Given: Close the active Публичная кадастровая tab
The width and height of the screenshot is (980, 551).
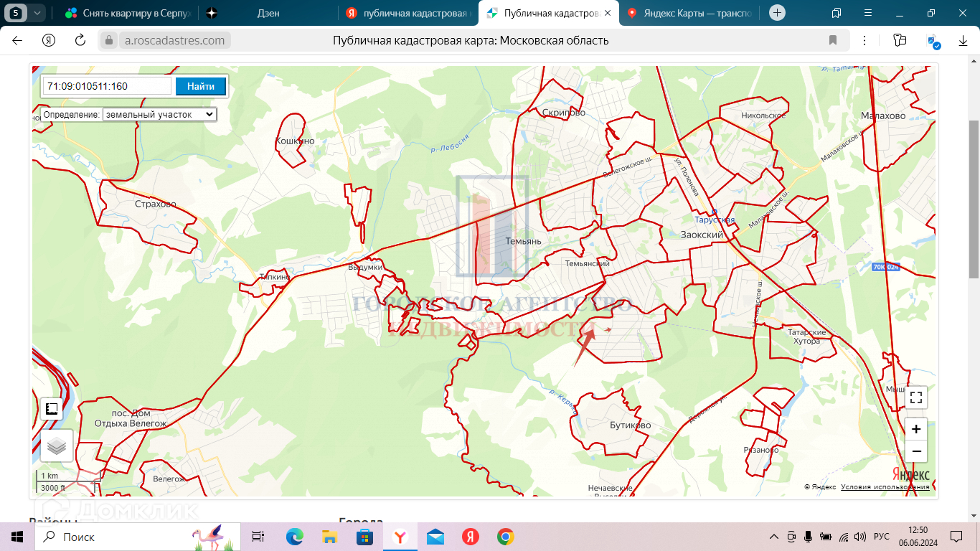Looking at the screenshot, I should tap(608, 13).
